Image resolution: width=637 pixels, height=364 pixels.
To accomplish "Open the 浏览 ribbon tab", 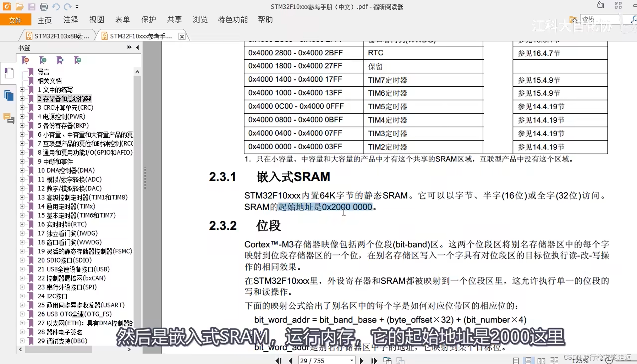I will 200,20.
